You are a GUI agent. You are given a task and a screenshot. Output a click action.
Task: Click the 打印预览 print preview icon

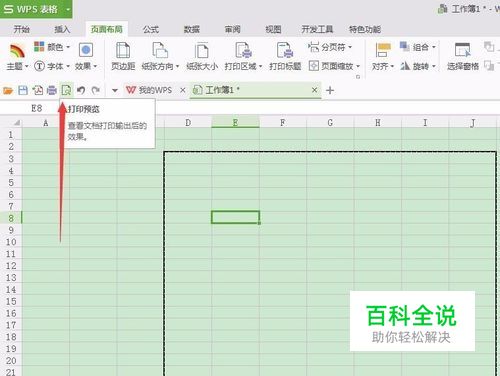pyautogui.click(x=66, y=90)
